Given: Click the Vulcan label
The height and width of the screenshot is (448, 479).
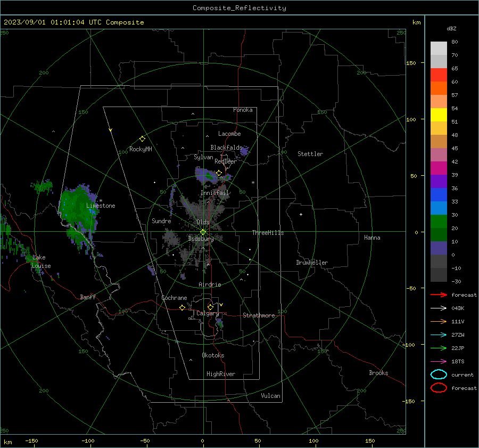Looking at the screenshot, I should [x=270, y=396].
